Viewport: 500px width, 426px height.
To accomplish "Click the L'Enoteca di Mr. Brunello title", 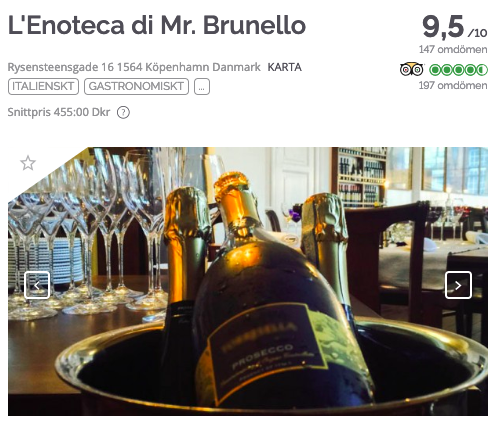I will [157, 25].
